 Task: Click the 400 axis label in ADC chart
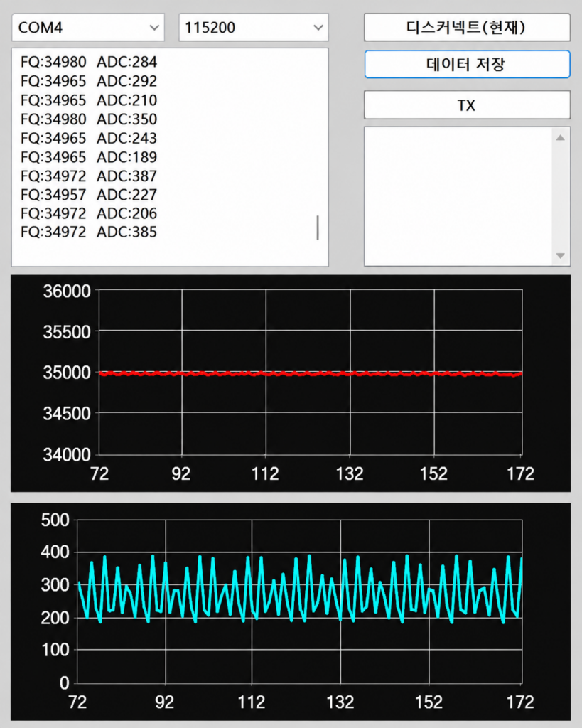point(55,552)
